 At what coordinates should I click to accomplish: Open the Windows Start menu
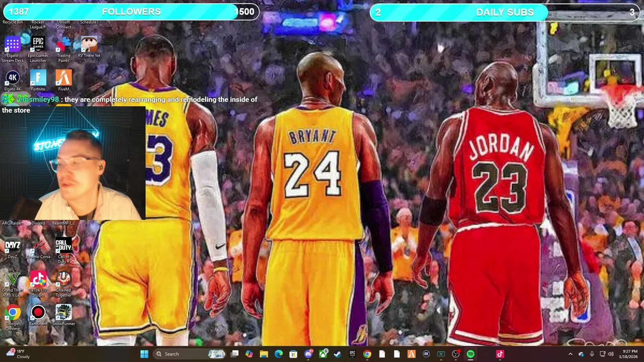click(144, 354)
